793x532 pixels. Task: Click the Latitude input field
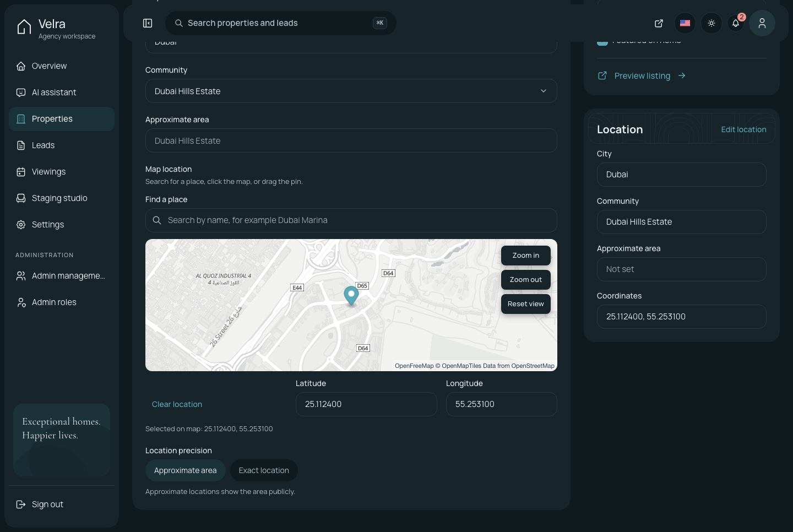(366, 404)
